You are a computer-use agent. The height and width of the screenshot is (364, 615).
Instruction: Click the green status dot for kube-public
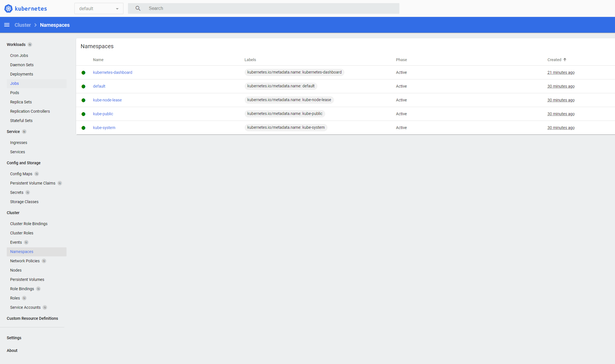pos(83,114)
